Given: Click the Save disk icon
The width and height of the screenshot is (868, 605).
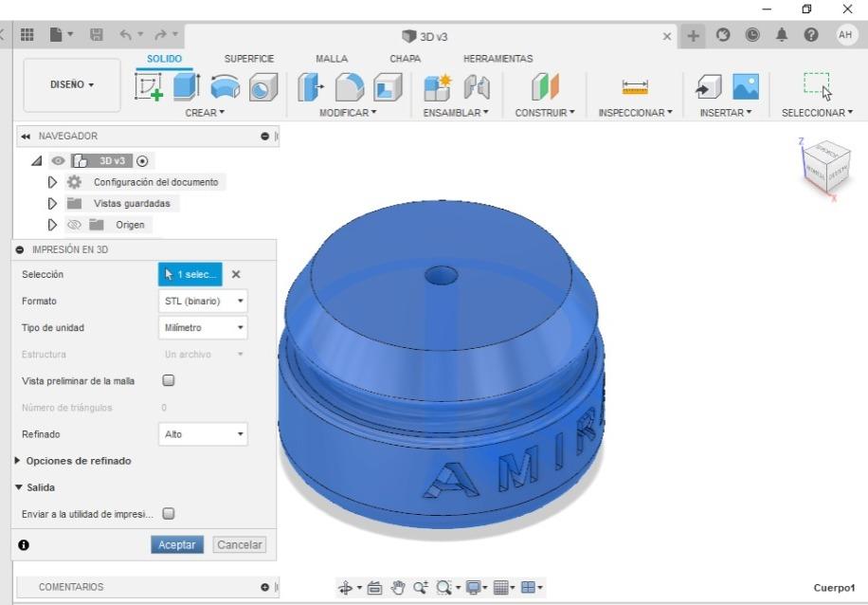Looking at the screenshot, I should (x=97, y=35).
